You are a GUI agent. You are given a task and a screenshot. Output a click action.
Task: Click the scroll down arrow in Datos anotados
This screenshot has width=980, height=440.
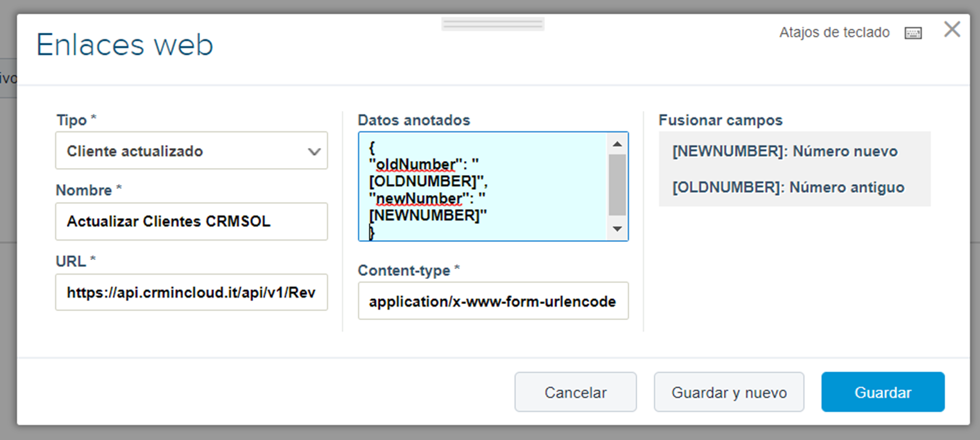pos(617,228)
